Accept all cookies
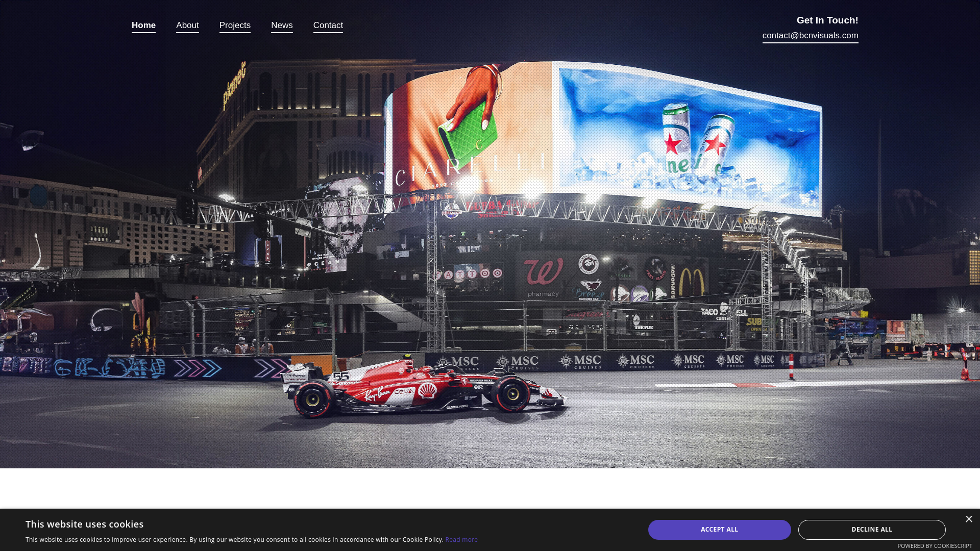980x551 pixels. click(719, 530)
